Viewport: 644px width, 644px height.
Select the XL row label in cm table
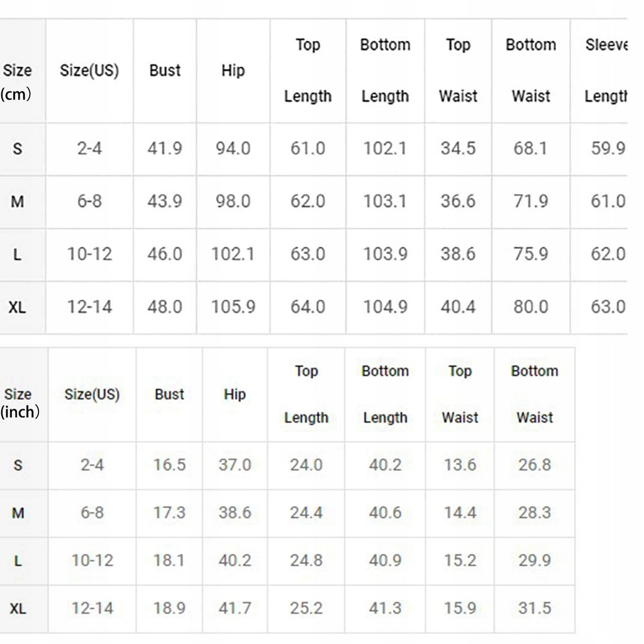pyautogui.click(x=17, y=307)
